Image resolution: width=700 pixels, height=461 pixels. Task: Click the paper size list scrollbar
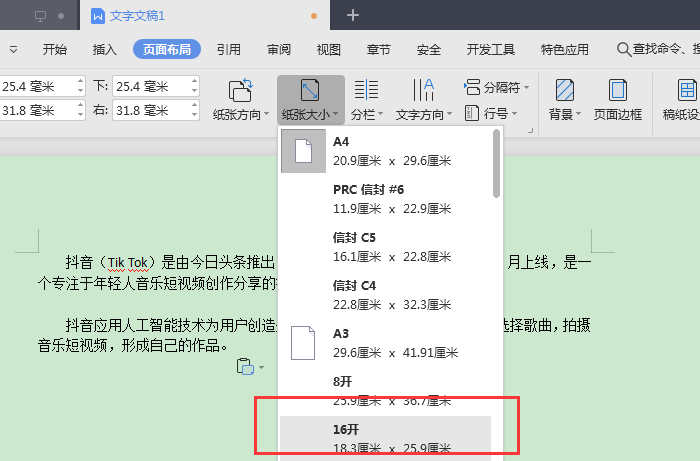click(x=496, y=163)
